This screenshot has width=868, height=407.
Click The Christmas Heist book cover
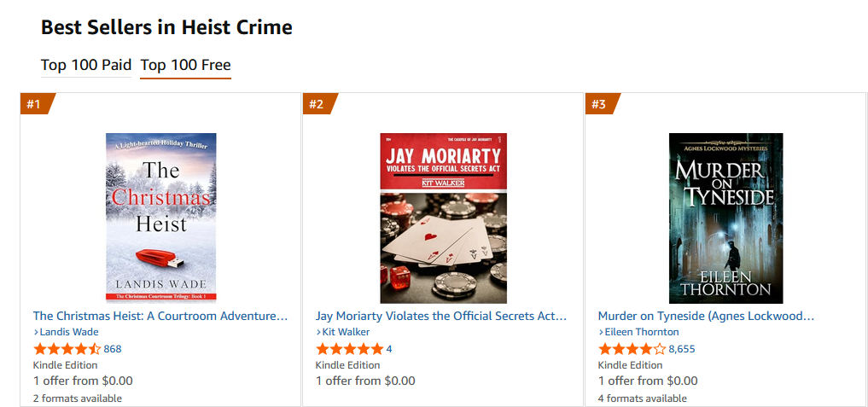click(161, 217)
